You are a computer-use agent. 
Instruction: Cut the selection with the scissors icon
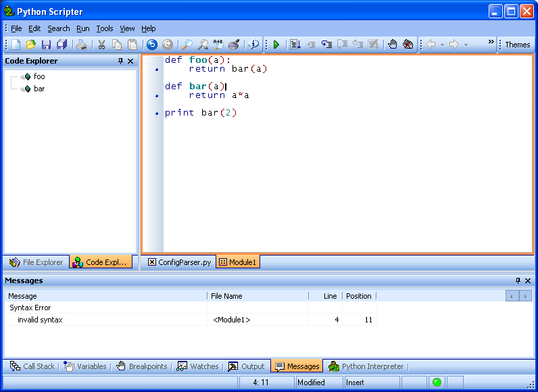[101, 45]
